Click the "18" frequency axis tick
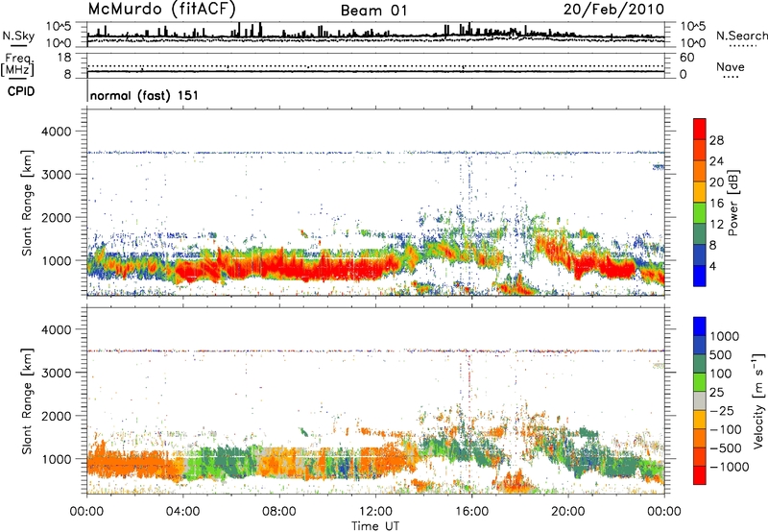 point(63,58)
